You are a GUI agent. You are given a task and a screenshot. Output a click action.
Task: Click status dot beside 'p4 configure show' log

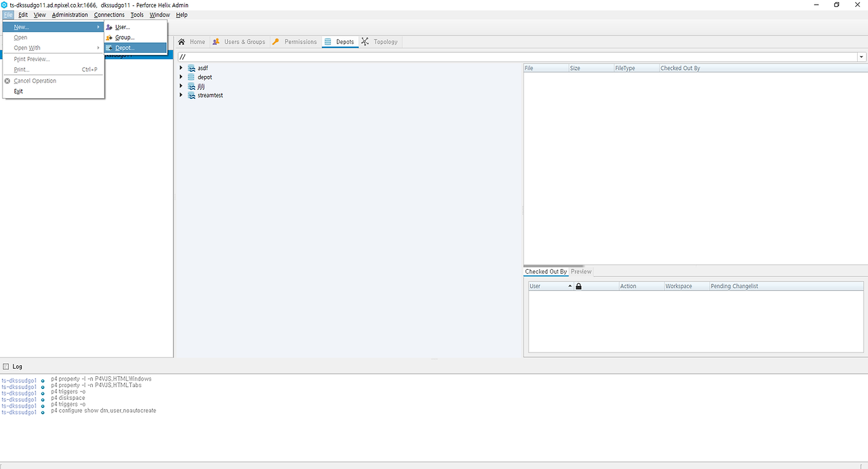pyautogui.click(x=43, y=412)
